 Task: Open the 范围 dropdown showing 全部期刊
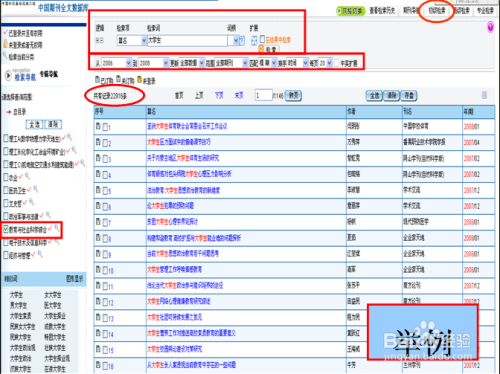point(232,63)
